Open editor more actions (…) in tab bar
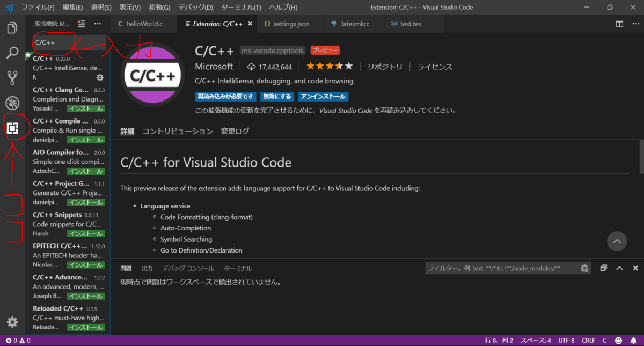This screenshot has width=644, height=346. click(635, 24)
